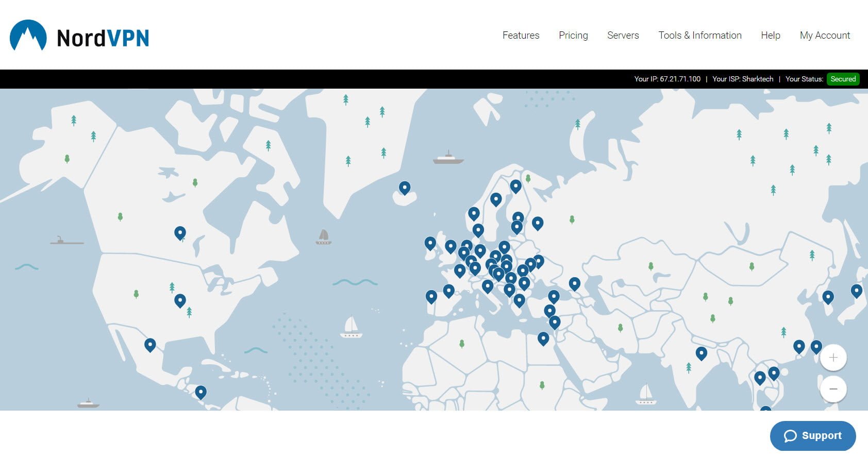Select the Portugal server pin
This screenshot has width=868, height=456.
(431, 296)
